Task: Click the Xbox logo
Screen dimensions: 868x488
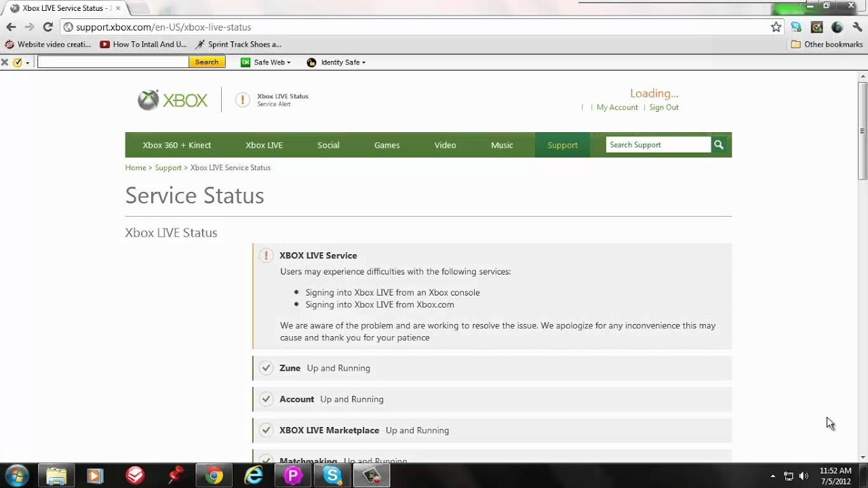Action: click(x=172, y=100)
